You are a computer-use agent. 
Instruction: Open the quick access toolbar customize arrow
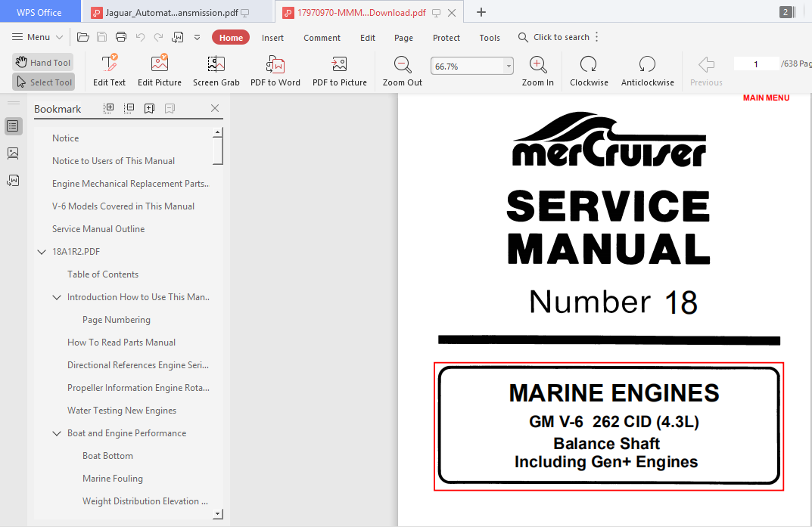point(197,37)
